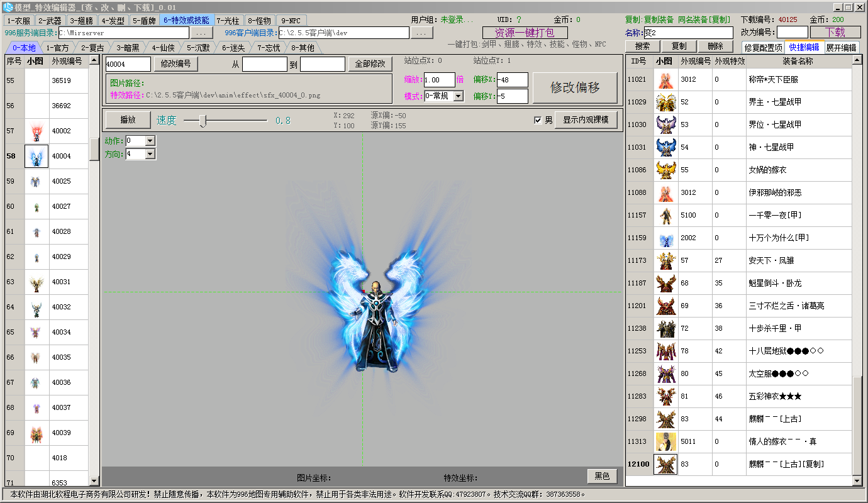Image resolution: width=868 pixels, height=503 pixels.
Task: Click the equipment list scrollbar up arrow
Action: [x=857, y=60]
